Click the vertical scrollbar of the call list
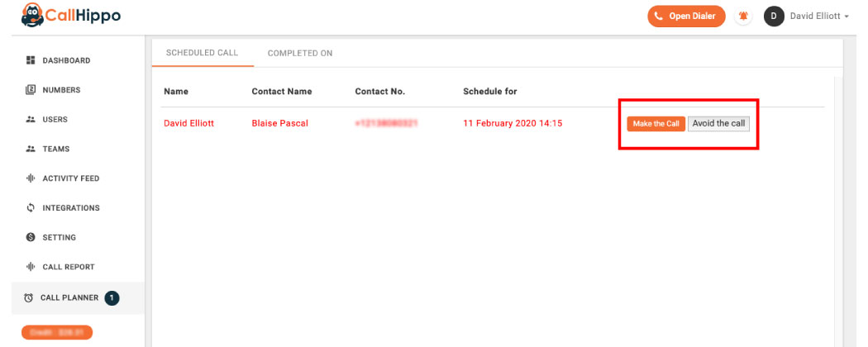868x347 pixels. (837, 211)
